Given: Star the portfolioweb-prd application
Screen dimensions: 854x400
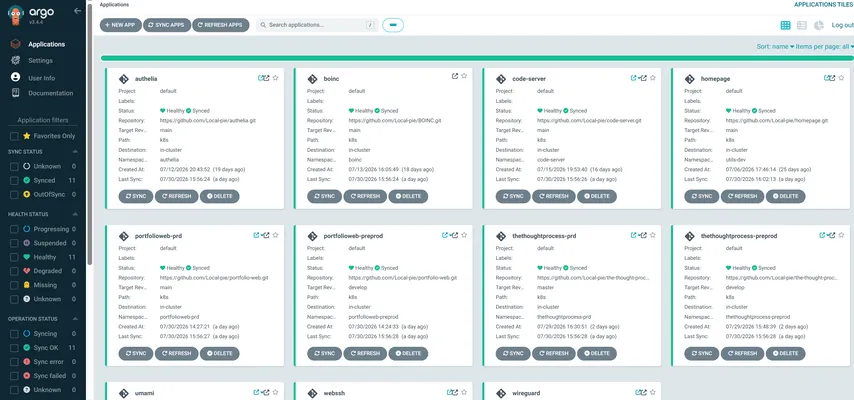Looking at the screenshot, I should (x=275, y=235).
